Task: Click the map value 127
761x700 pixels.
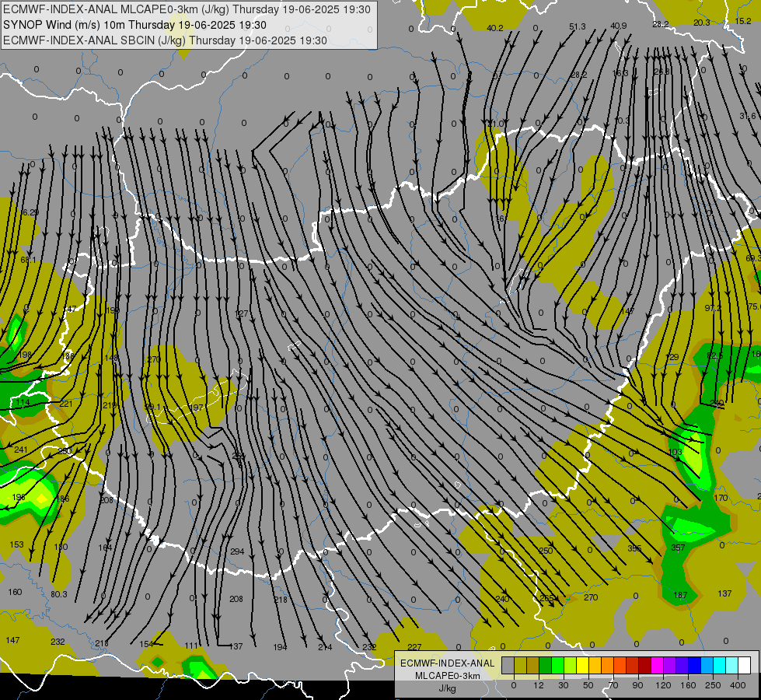Action: tap(241, 313)
